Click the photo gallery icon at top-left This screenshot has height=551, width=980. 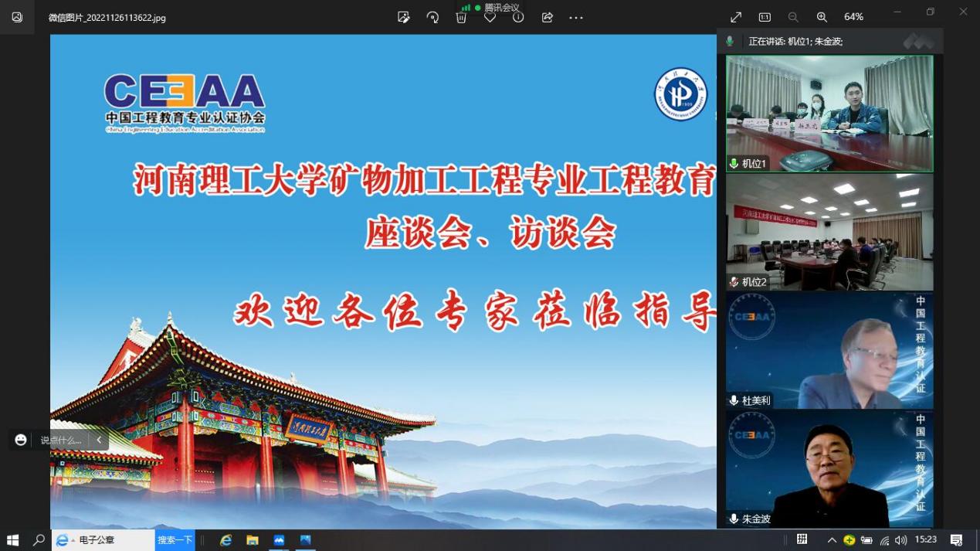[17, 17]
